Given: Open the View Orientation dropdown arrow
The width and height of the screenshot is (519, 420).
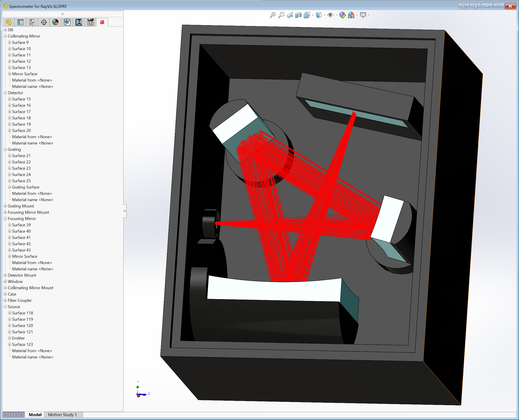Looking at the screenshot, I should pyautogui.click(x=313, y=15).
